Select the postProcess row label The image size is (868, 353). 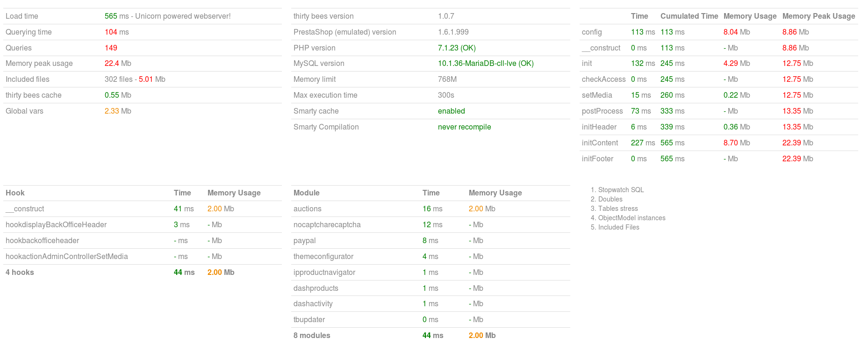pyautogui.click(x=602, y=111)
